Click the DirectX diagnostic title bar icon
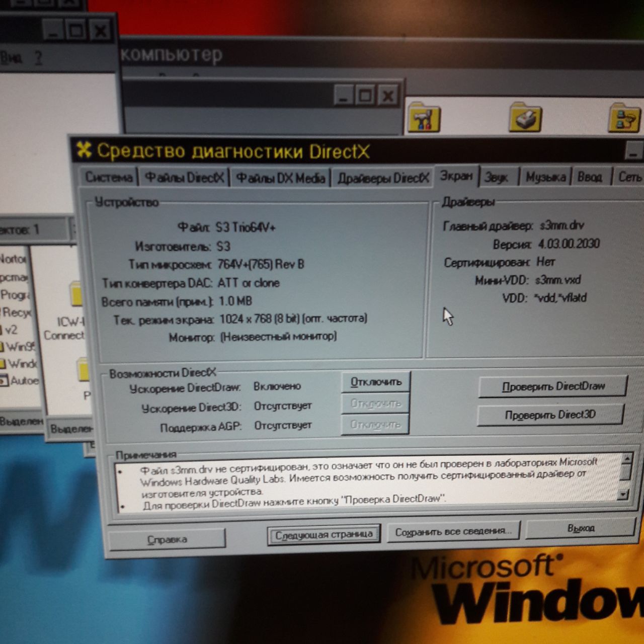The height and width of the screenshot is (644, 644). tap(84, 149)
